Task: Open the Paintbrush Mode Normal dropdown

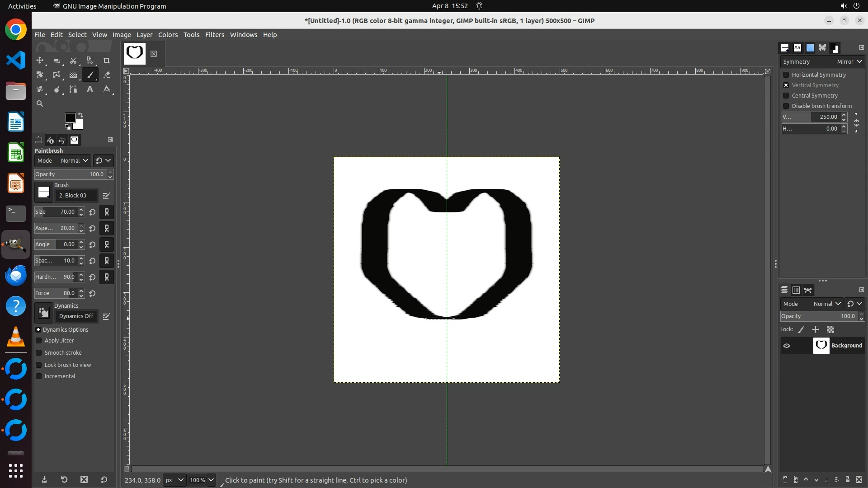Action: click(74, 161)
